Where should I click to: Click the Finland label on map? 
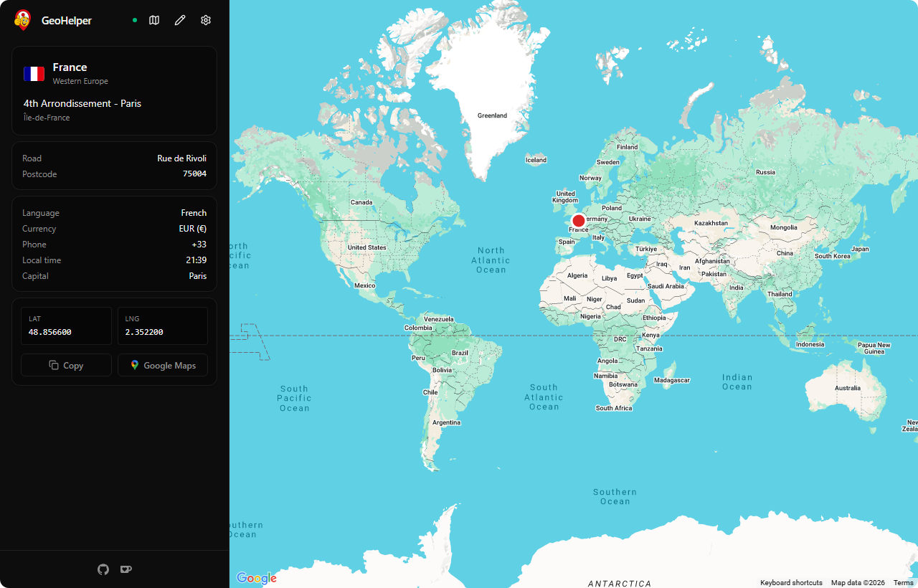click(x=627, y=147)
